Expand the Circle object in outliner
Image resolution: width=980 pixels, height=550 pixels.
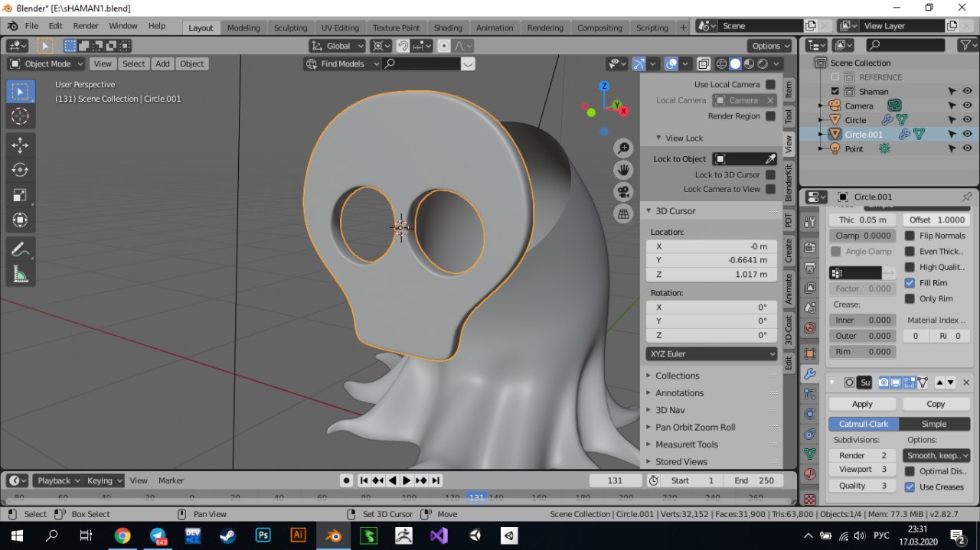(x=821, y=120)
